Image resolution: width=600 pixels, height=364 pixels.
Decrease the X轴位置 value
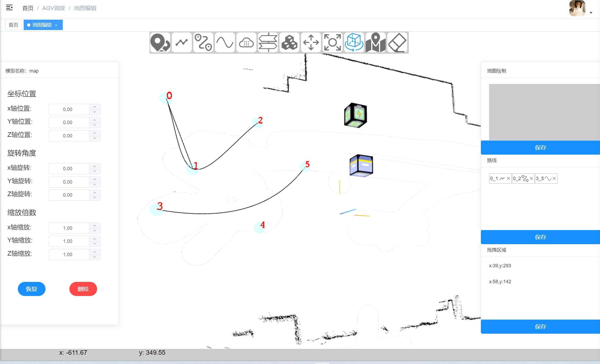pos(95,112)
